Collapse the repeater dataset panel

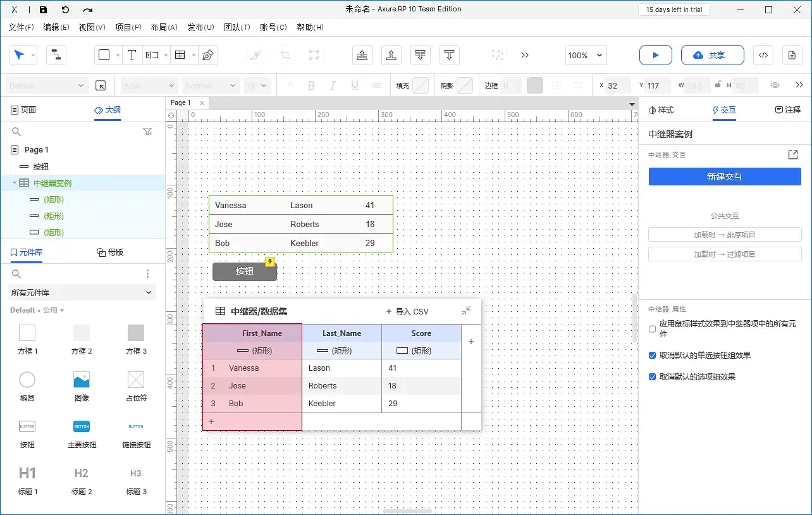pyautogui.click(x=466, y=311)
